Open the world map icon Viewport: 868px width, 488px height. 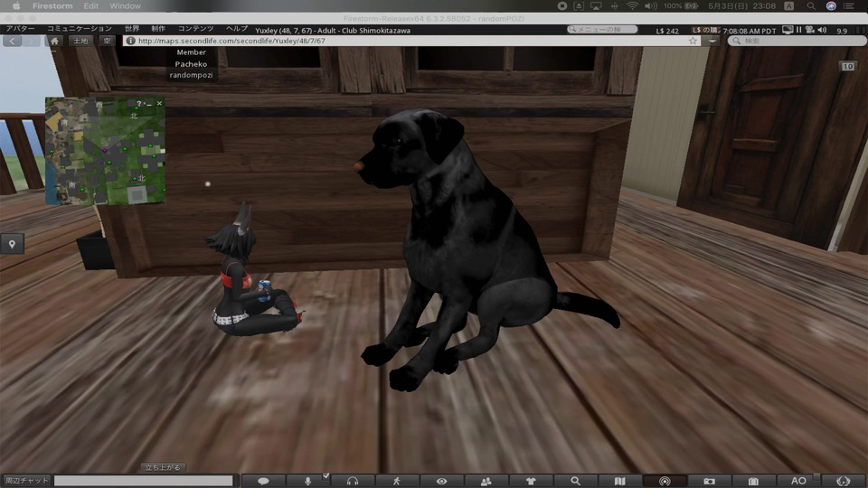click(620, 481)
